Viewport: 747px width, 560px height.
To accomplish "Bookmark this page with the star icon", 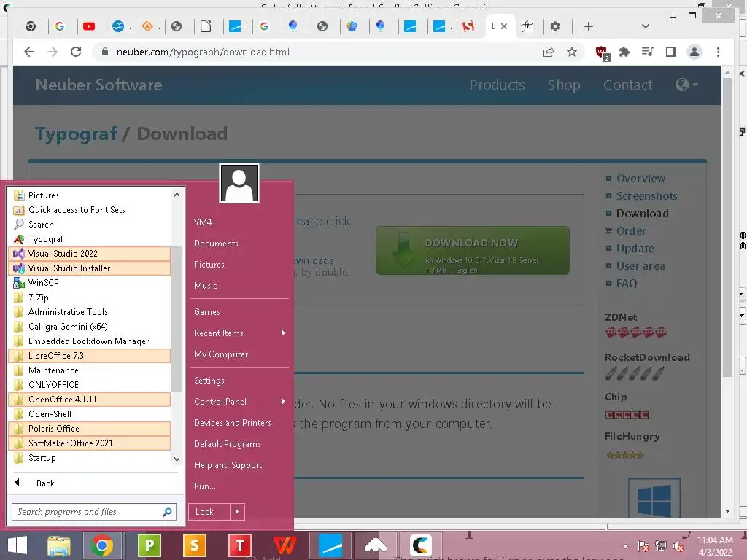I will coord(572,52).
